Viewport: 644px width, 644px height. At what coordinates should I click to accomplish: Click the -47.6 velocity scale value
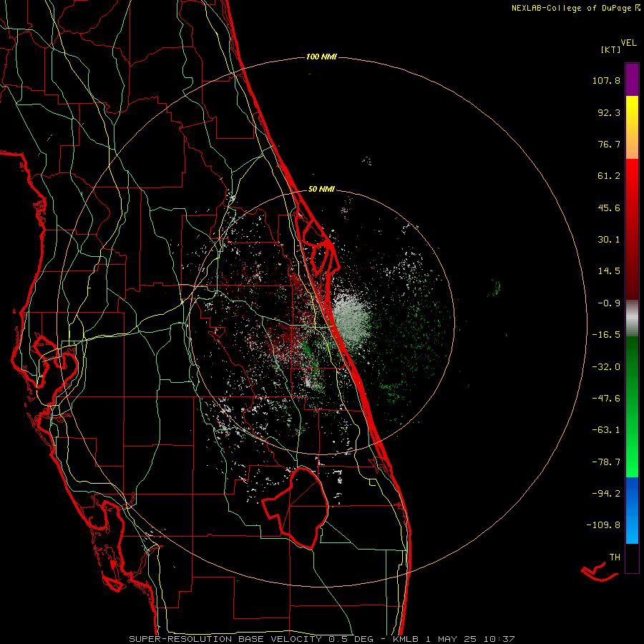[x=606, y=399]
